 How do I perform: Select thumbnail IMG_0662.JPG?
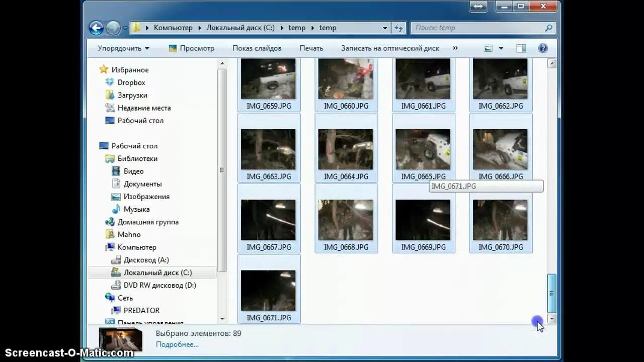501,84
